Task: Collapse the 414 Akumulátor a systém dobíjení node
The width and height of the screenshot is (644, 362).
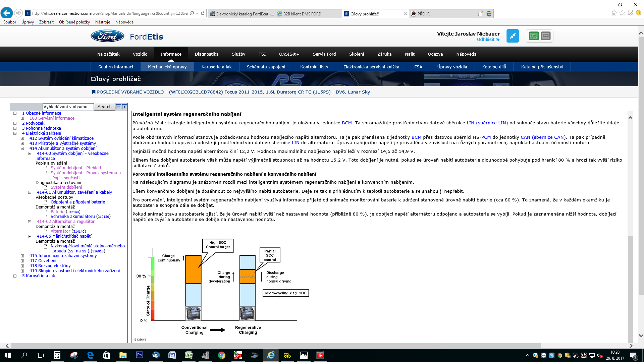Action: [22, 148]
